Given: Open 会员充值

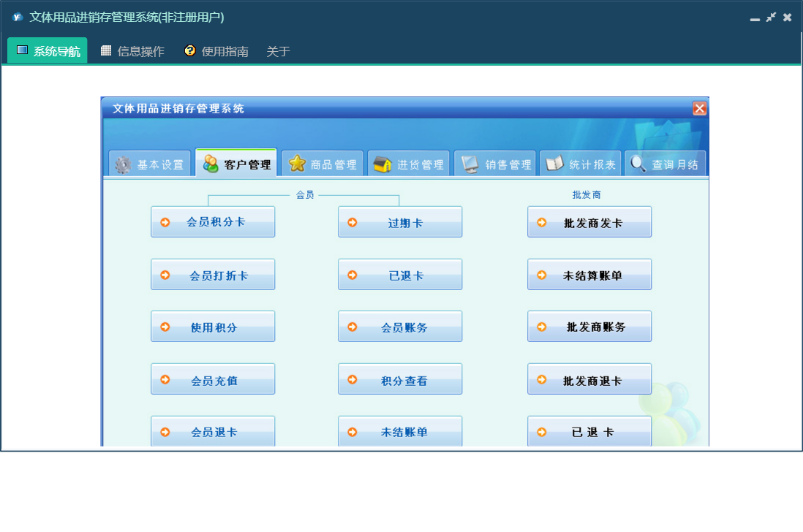Looking at the screenshot, I should tap(213, 379).
